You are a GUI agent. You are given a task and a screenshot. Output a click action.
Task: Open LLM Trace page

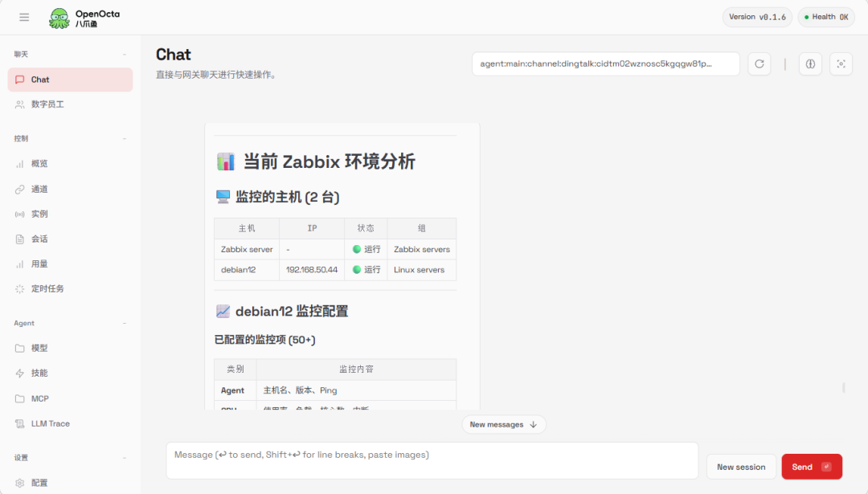coord(70,424)
